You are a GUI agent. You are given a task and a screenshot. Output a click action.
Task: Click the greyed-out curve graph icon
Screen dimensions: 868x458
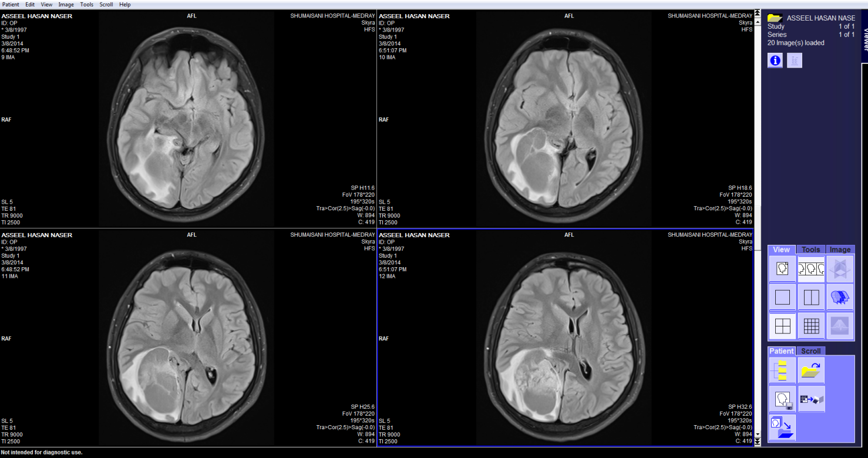click(x=840, y=326)
